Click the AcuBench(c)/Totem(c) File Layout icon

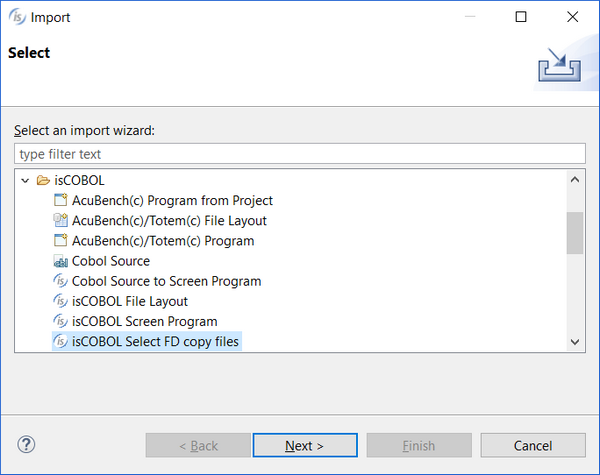coord(60,220)
